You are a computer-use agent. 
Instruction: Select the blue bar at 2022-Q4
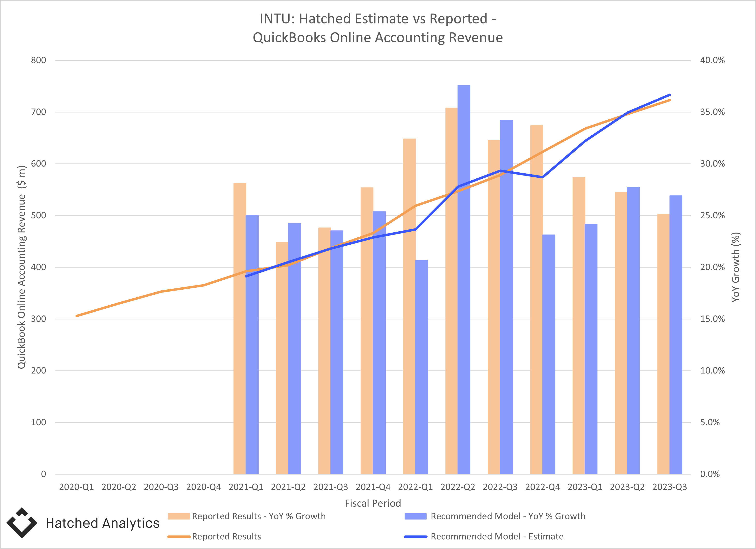(549, 354)
